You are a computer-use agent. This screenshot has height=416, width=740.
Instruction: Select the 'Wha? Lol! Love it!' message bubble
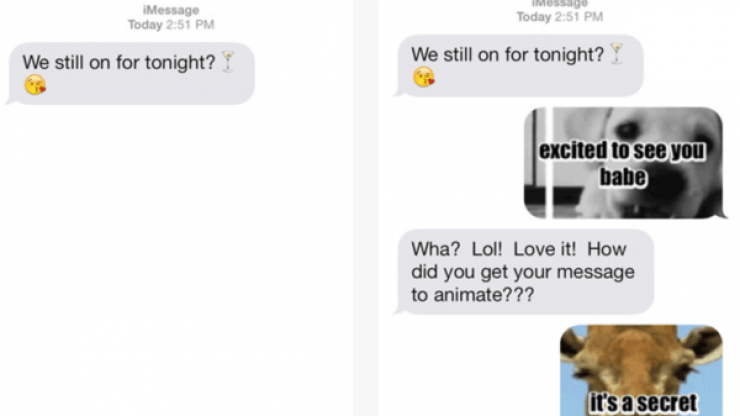525,272
